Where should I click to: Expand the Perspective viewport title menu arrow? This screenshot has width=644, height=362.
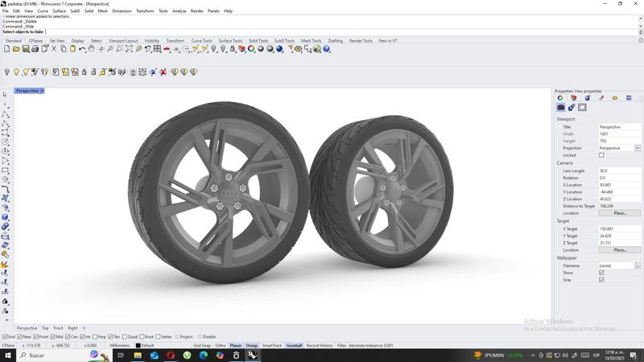click(x=43, y=91)
